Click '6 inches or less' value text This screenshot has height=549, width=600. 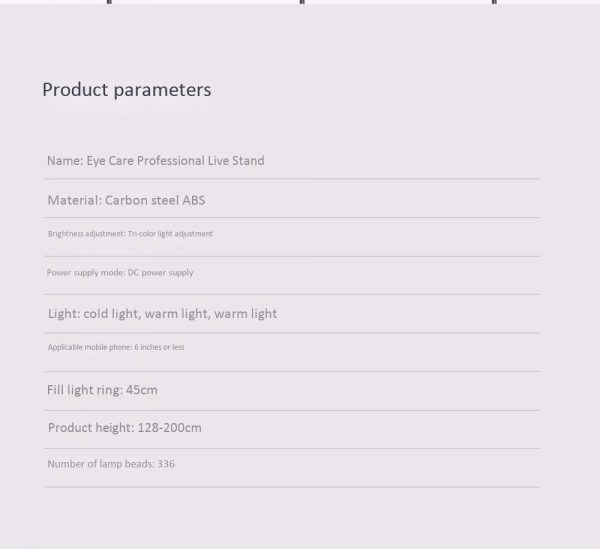tap(159, 347)
